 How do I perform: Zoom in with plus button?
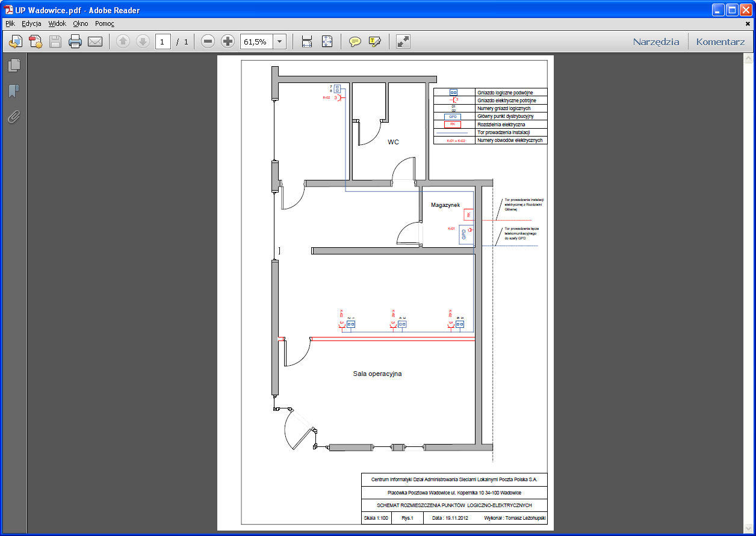pyautogui.click(x=228, y=42)
